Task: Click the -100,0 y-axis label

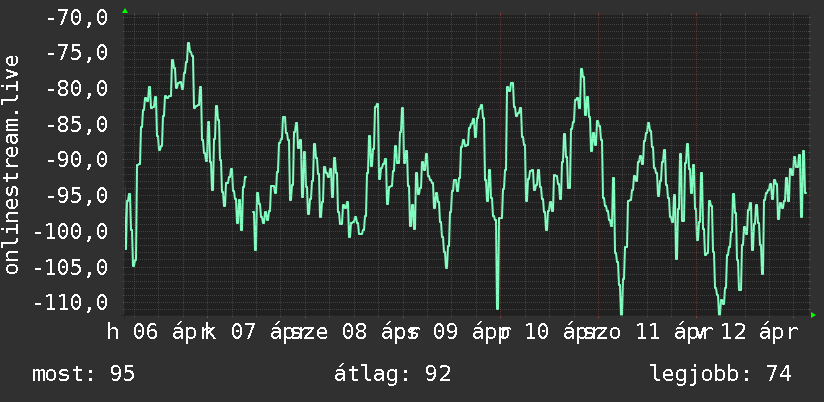Action: pos(71,232)
